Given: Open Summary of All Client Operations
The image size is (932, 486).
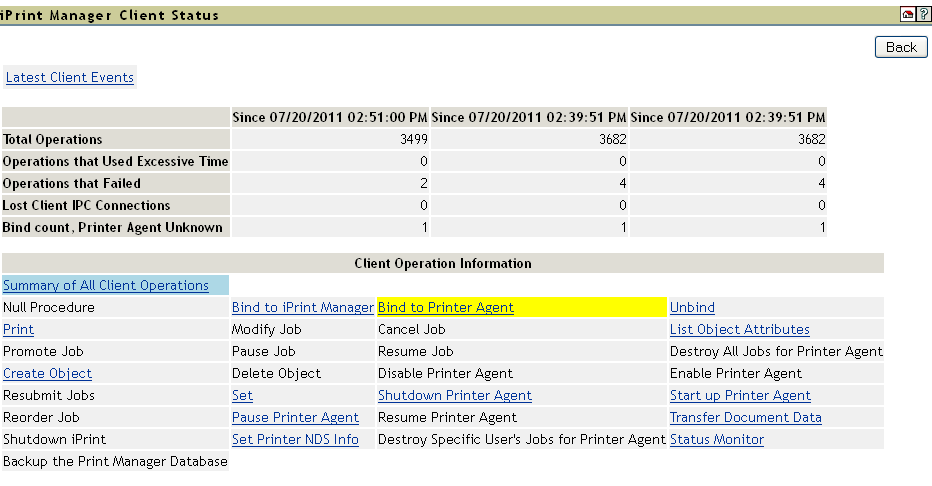Looking at the screenshot, I should 106,285.
